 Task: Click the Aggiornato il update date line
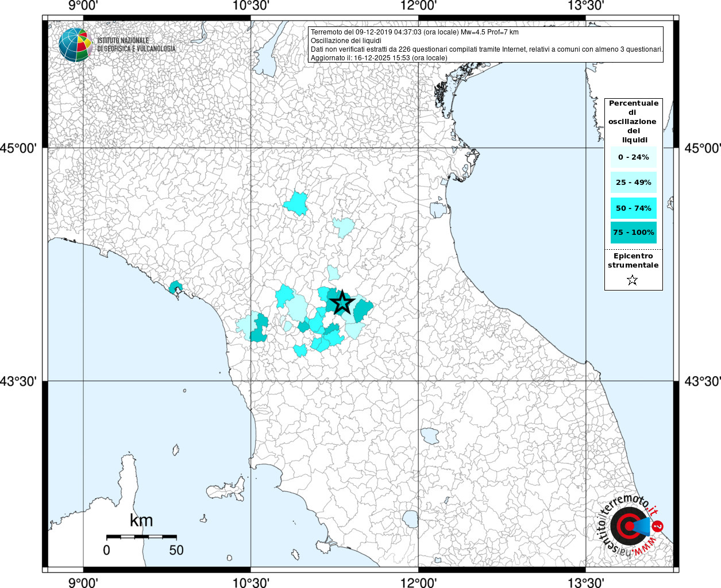pos(379,58)
